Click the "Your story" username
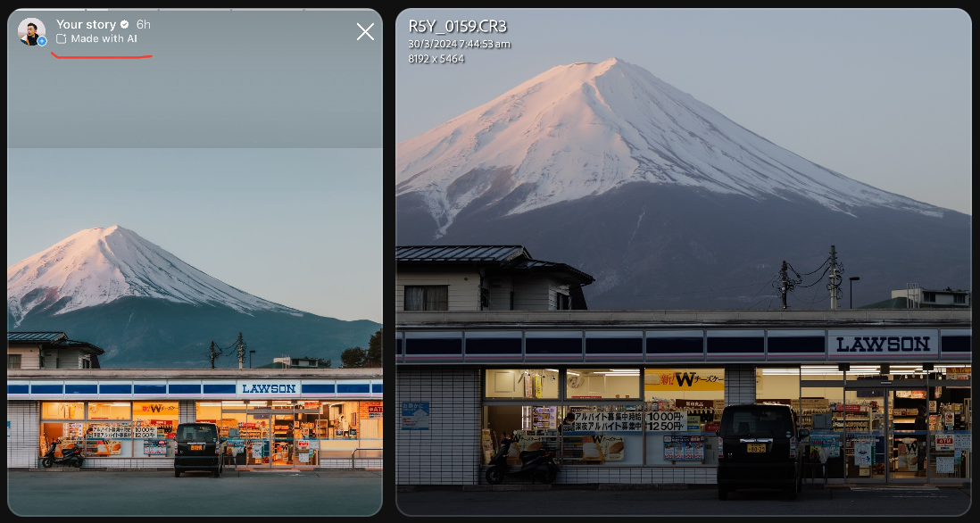The image size is (980, 523). 87,24
